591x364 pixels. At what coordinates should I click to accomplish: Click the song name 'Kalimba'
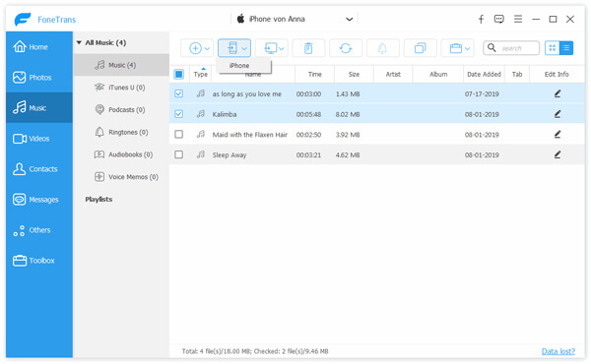pyautogui.click(x=225, y=114)
